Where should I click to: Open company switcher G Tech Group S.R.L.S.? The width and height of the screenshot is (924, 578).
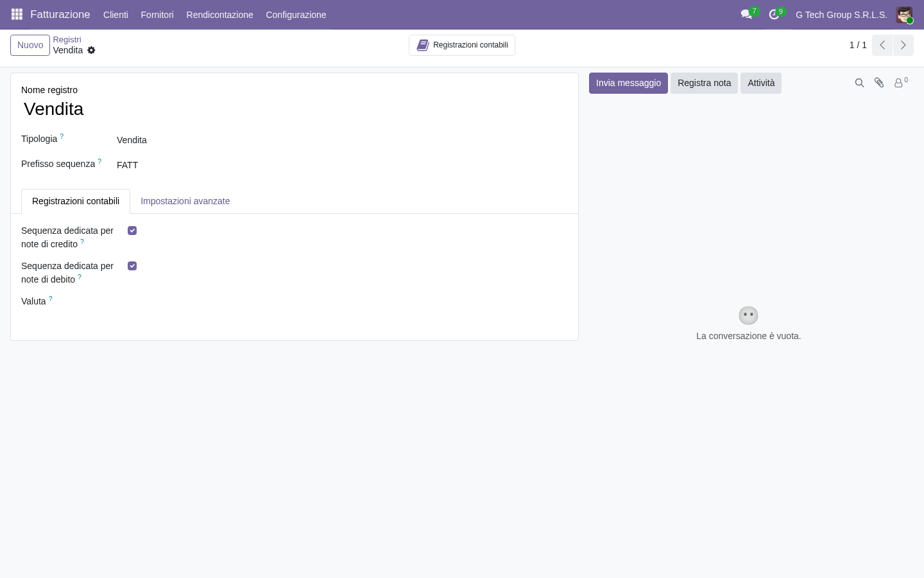coord(841,15)
